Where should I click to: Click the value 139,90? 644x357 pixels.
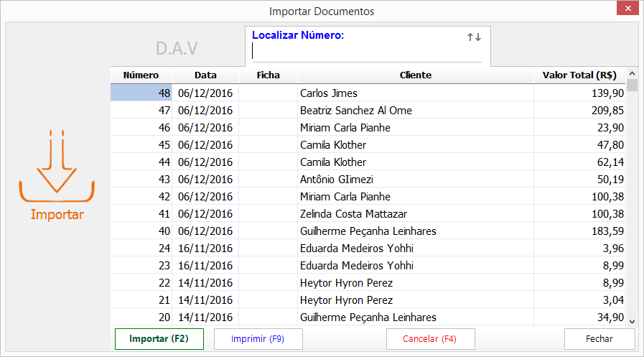click(607, 93)
